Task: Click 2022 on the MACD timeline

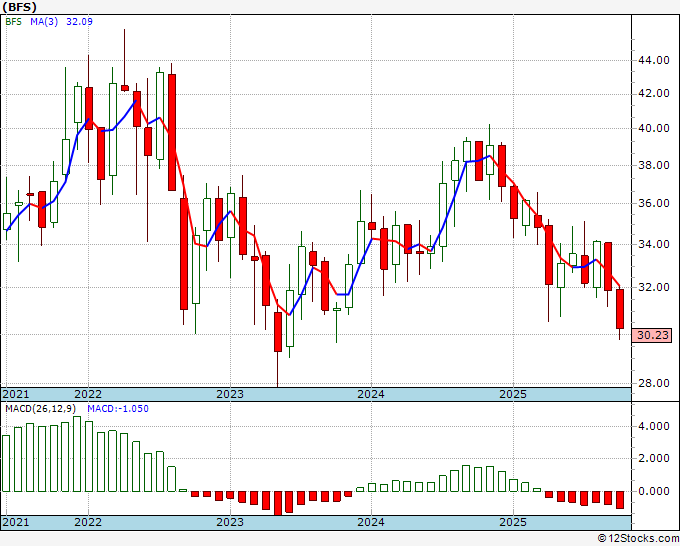Action: [x=88, y=522]
